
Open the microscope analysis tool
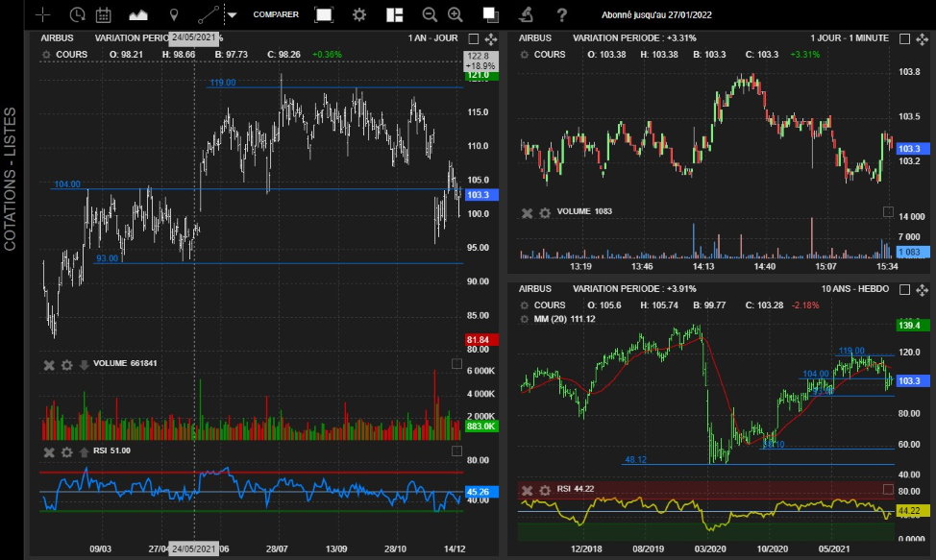[526, 14]
